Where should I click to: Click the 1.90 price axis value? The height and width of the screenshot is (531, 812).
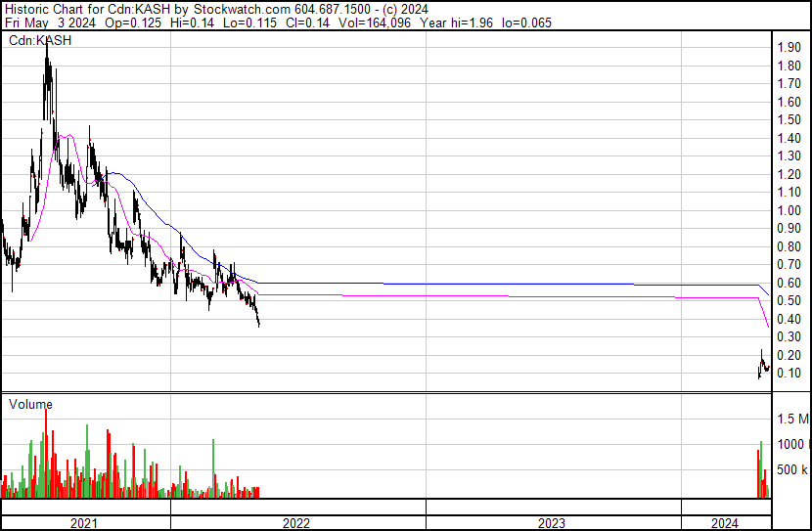pos(789,47)
